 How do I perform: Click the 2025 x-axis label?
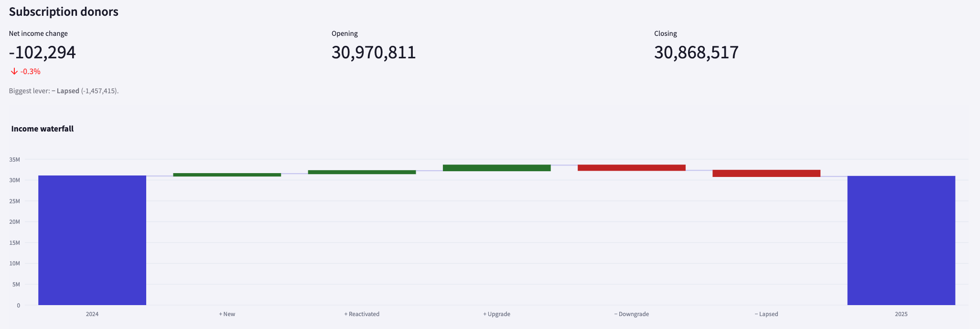901,314
